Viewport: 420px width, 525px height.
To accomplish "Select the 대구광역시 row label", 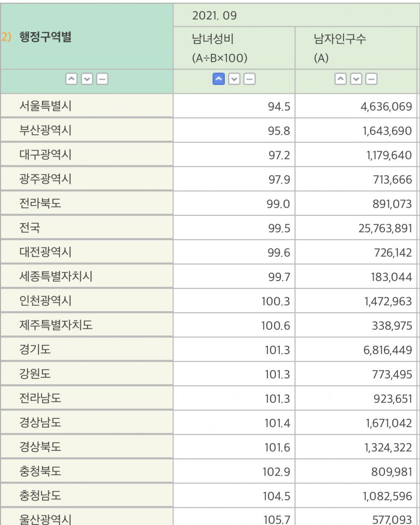I will 45,155.
